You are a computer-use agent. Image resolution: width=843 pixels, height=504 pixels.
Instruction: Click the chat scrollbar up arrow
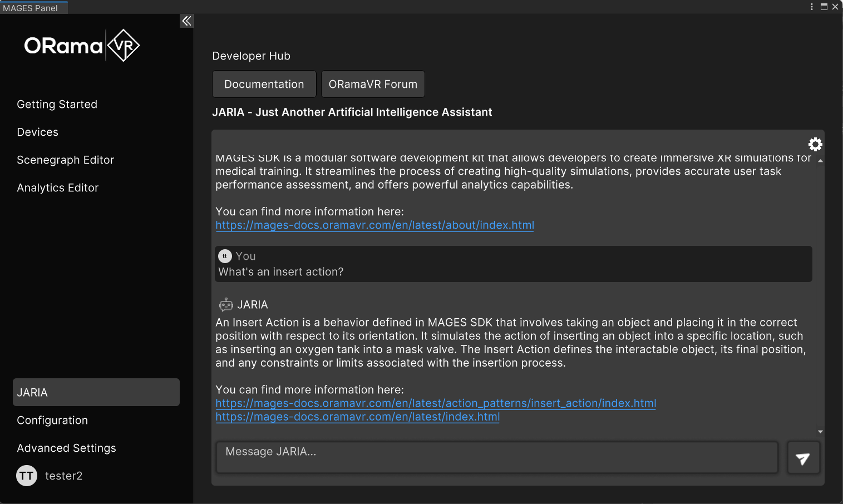820,161
